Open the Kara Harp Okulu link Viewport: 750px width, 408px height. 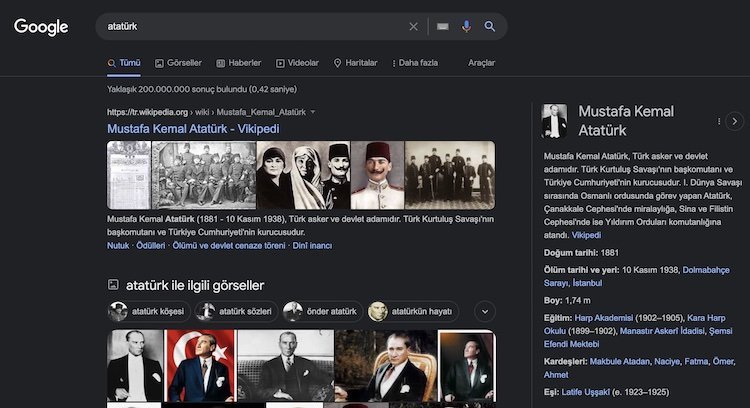[x=706, y=318]
